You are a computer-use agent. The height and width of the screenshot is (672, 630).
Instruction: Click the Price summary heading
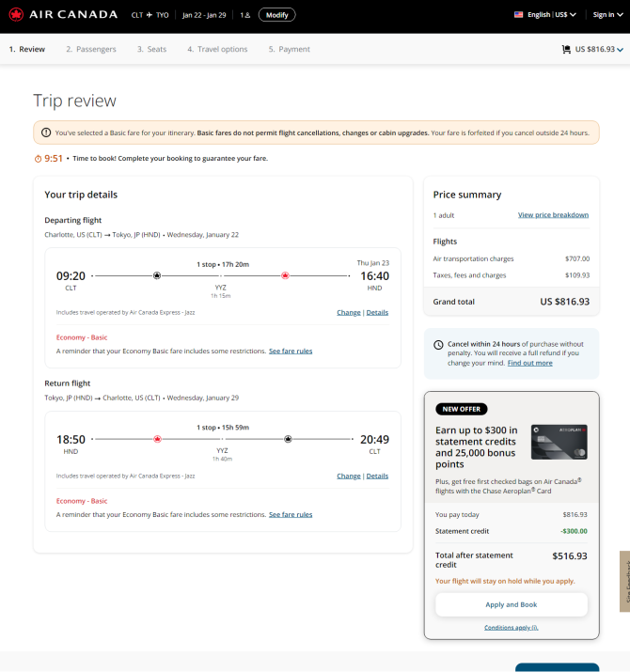click(467, 195)
